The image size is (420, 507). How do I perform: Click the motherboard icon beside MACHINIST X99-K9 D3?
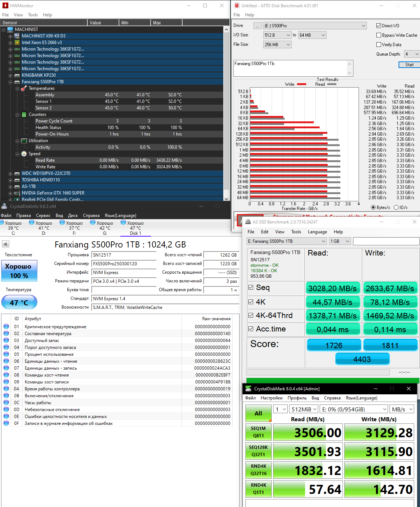[x=17, y=36]
